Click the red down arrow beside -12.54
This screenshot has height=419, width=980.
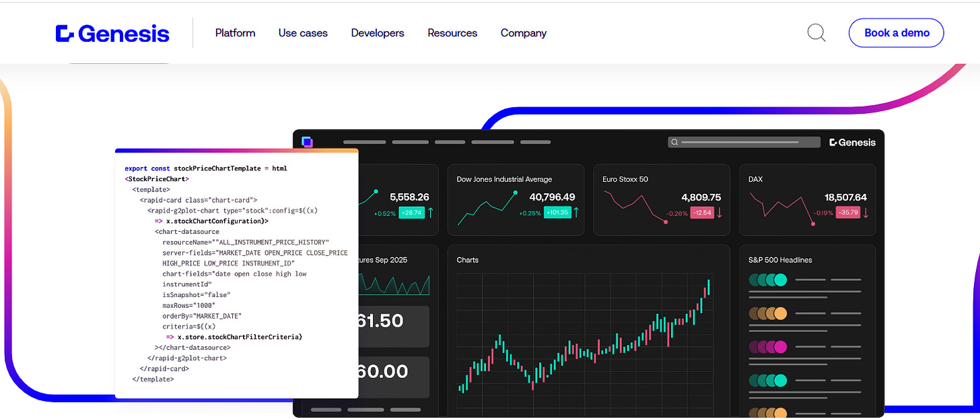pyautogui.click(x=720, y=213)
